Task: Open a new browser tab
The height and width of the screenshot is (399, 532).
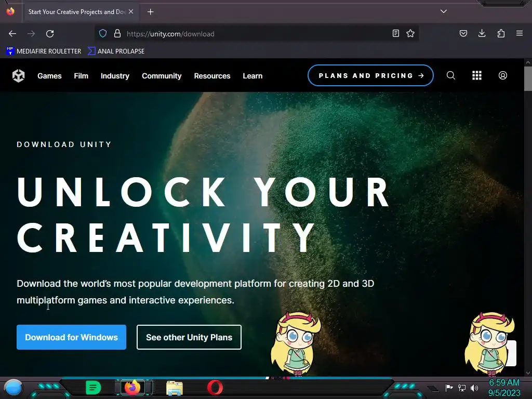Action: pos(150,12)
